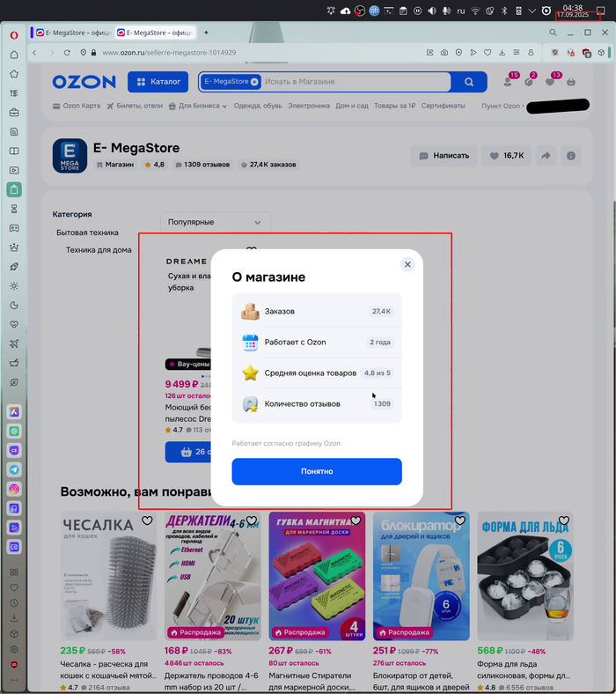Open Instagram in the sidebar

tap(14, 489)
